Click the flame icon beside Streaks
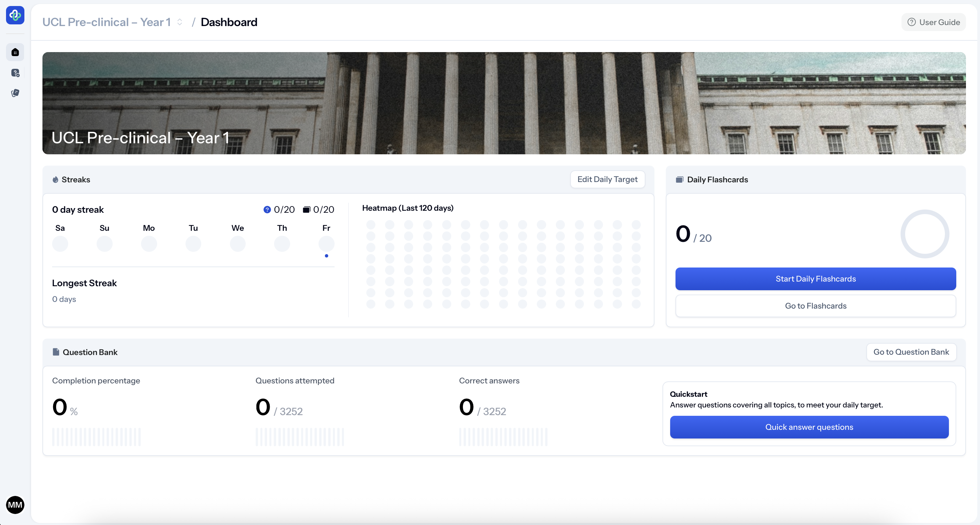Image resolution: width=980 pixels, height=525 pixels. tap(55, 179)
